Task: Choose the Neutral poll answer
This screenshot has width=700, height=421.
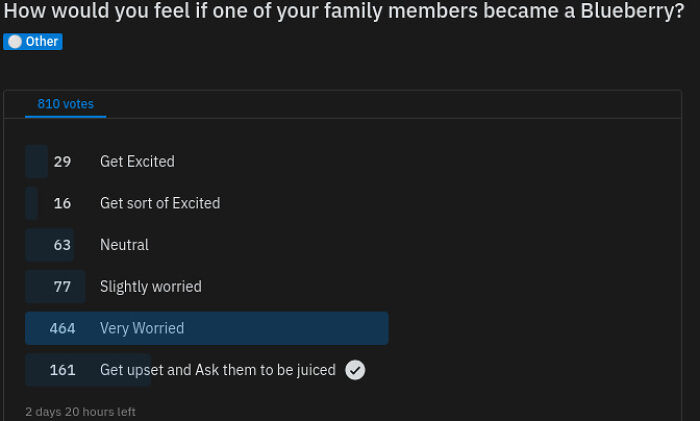Action: point(124,245)
